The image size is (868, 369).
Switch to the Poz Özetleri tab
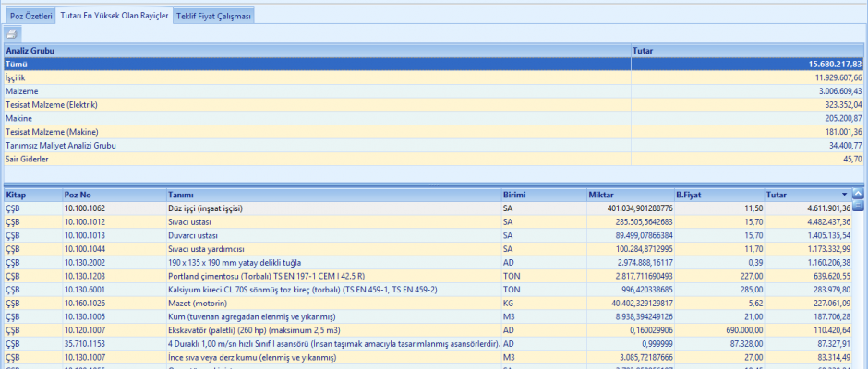coord(30,17)
